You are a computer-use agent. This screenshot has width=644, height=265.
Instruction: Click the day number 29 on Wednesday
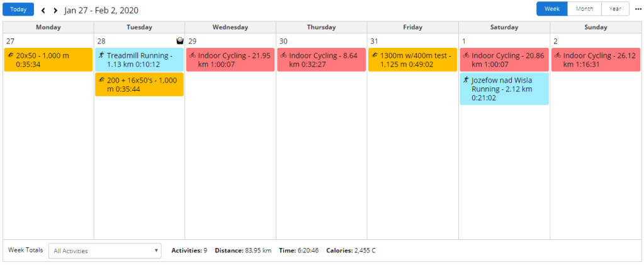(192, 41)
